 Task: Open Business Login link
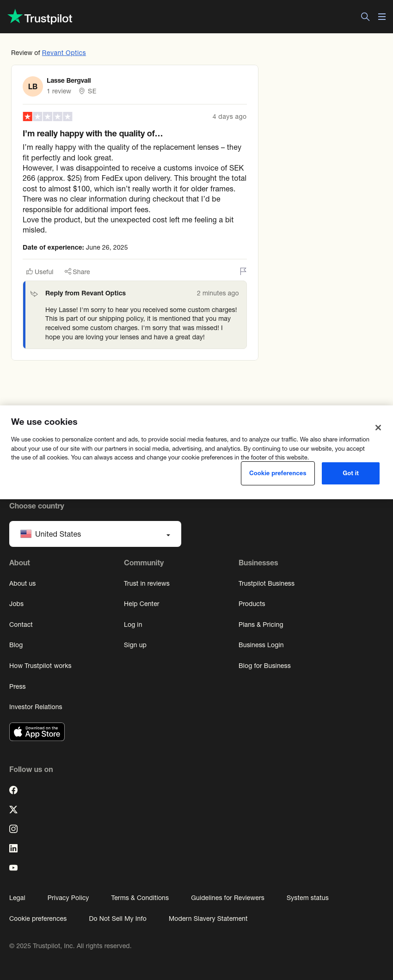261,645
